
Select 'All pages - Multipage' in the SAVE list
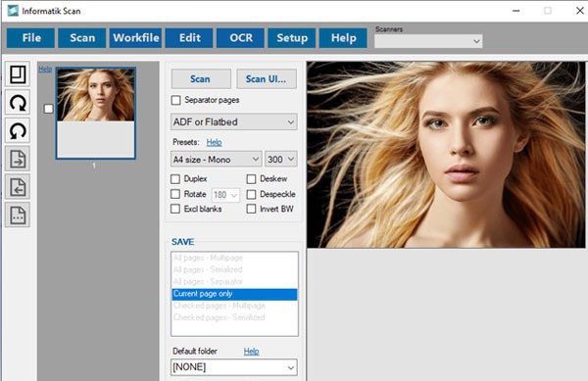(x=234, y=258)
